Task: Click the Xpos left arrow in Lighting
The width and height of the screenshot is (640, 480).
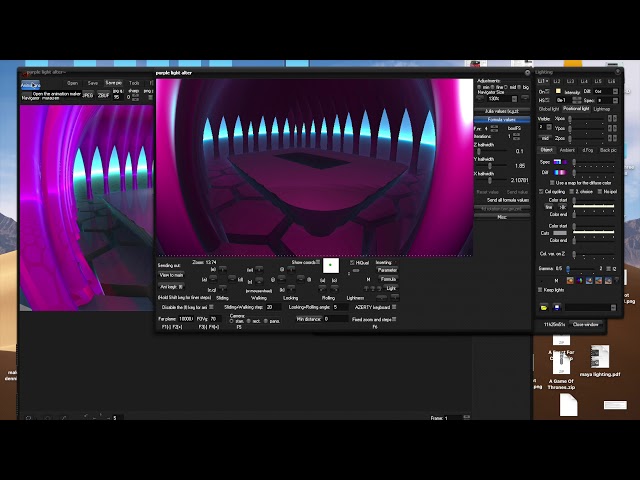Action: pos(610,118)
